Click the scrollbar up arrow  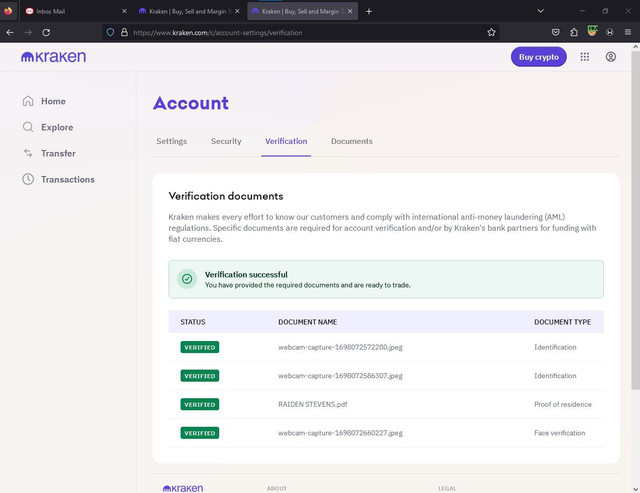point(636,47)
